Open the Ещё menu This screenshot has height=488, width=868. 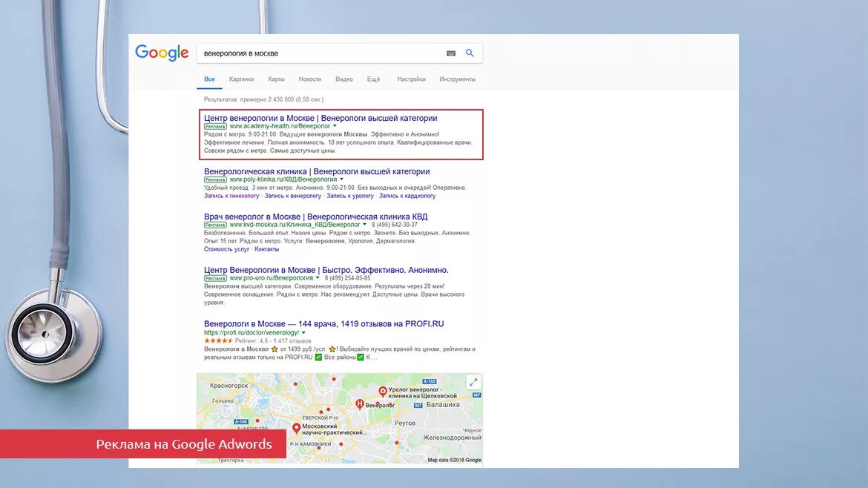coord(374,79)
